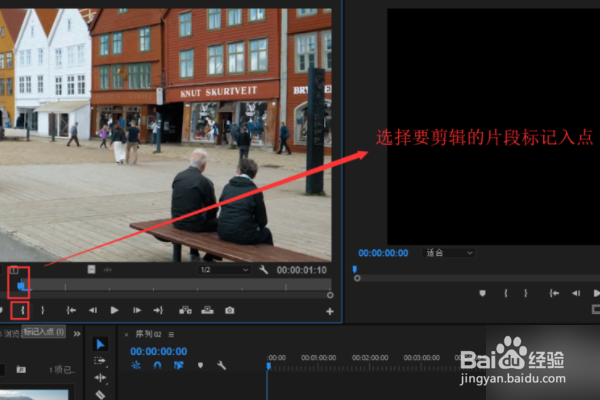Click the timeline playhead marker
The image size is (600, 400).
[269, 366]
